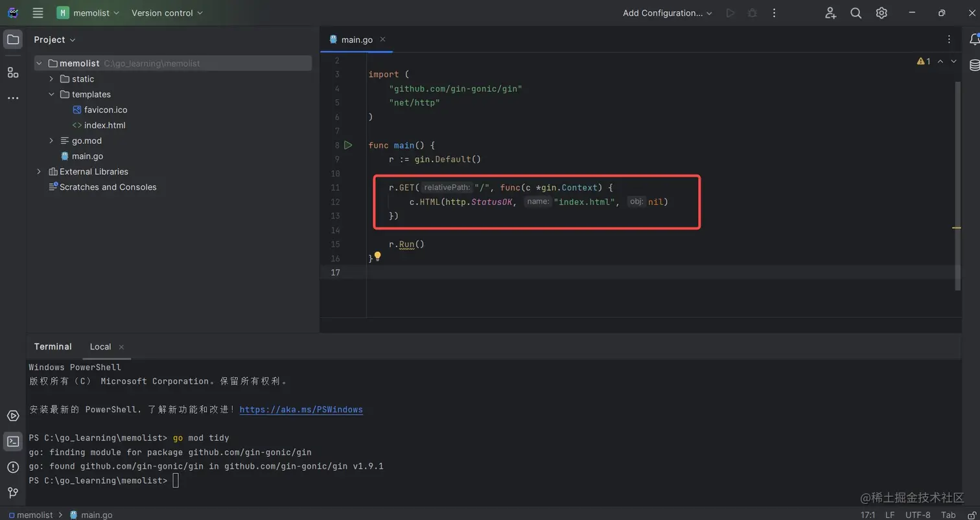Viewport: 980px width, 520px height.
Task: Open more run actions menu
Action: click(774, 13)
